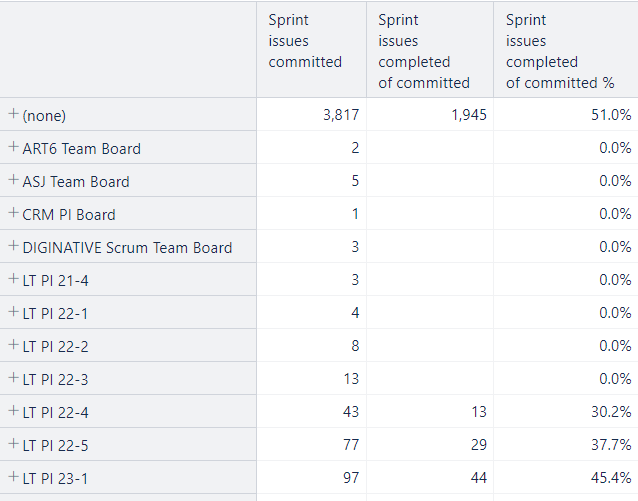Expand the LT PI 22-1 row
This screenshot has width=638, height=501.
pos(13,312)
